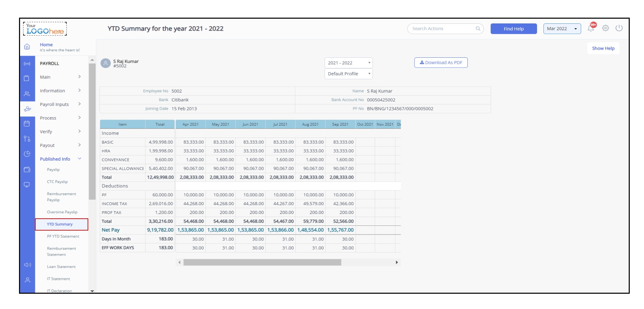Click the notifications bell with 99+ badge
Viewport: 644px width, 309px height.
pos(591,29)
